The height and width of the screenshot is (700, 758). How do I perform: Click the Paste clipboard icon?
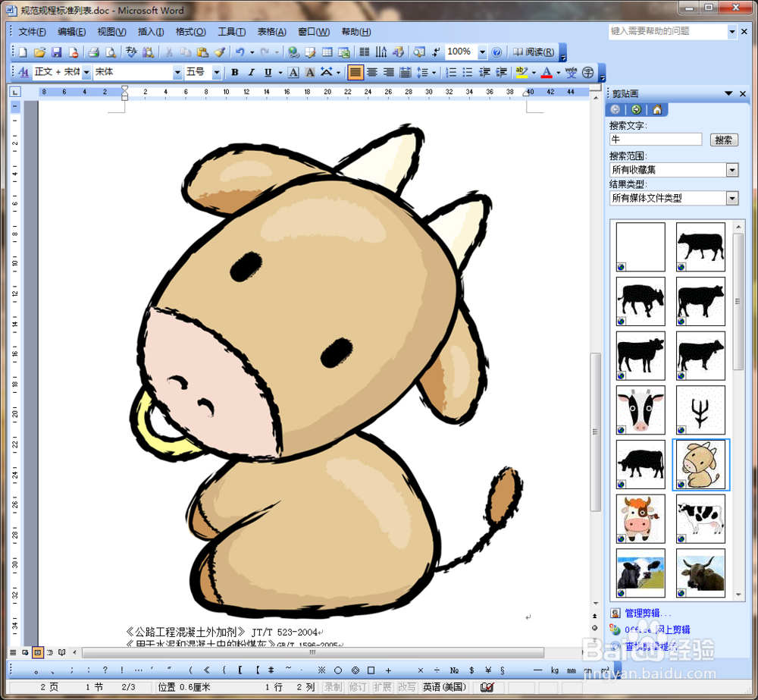202,52
